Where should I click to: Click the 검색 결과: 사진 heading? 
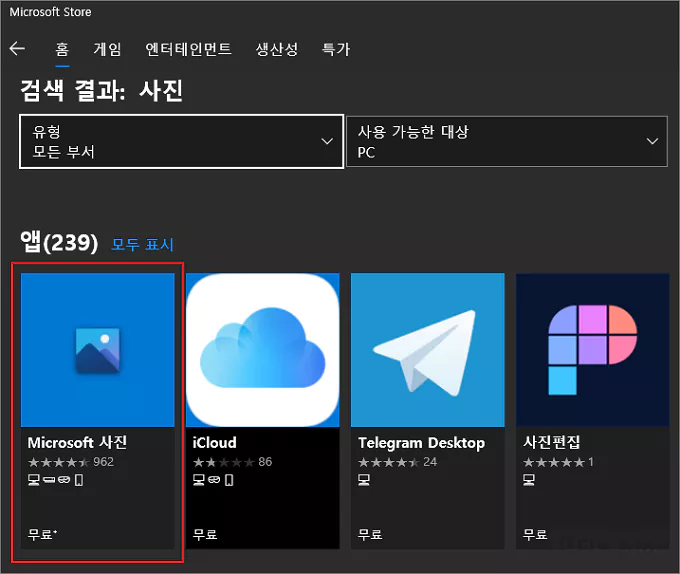101,91
